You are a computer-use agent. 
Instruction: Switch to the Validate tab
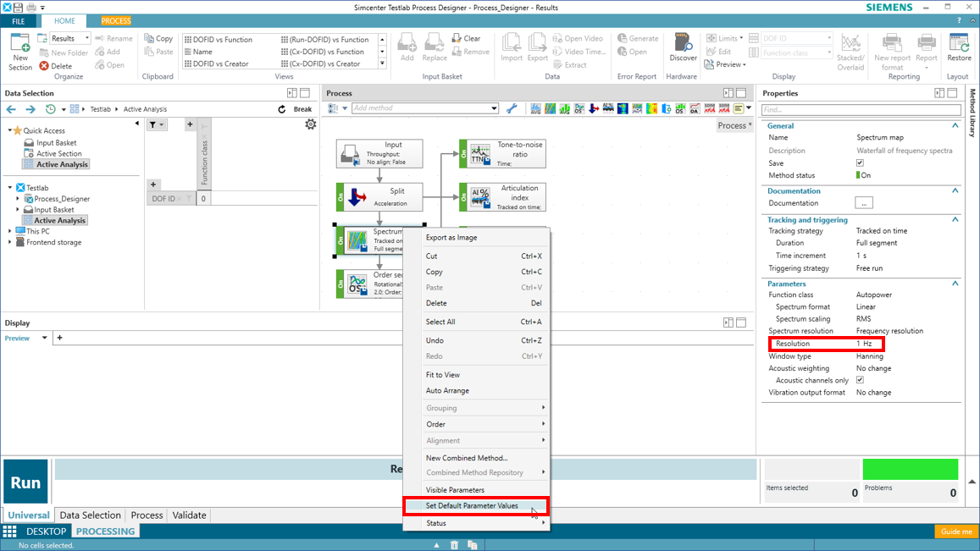tap(189, 515)
